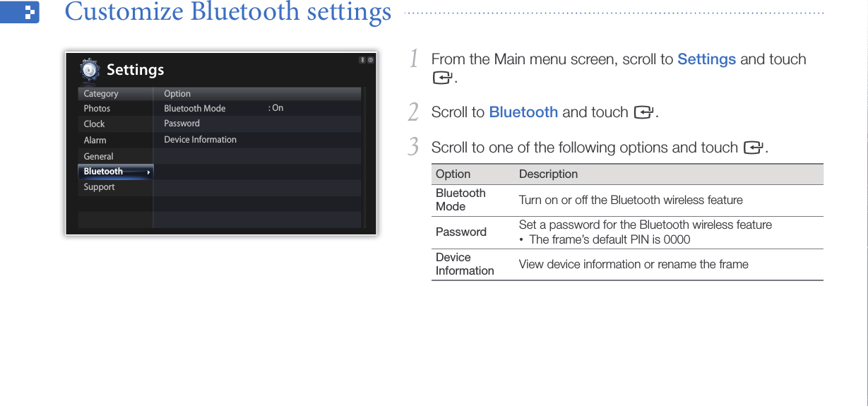Click the blue Bluetooth link in step 2
Viewport: 868px width, 406px height.
point(523,112)
